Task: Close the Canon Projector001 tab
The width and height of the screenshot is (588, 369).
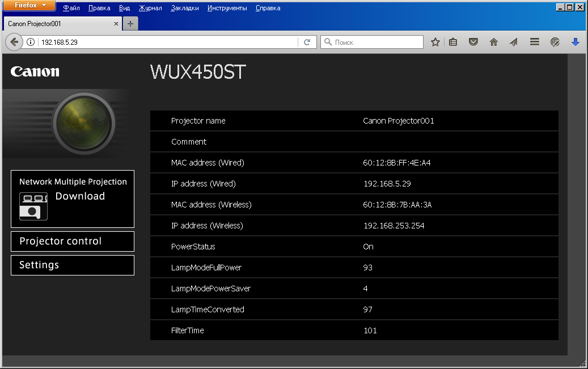Action: point(116,24)
